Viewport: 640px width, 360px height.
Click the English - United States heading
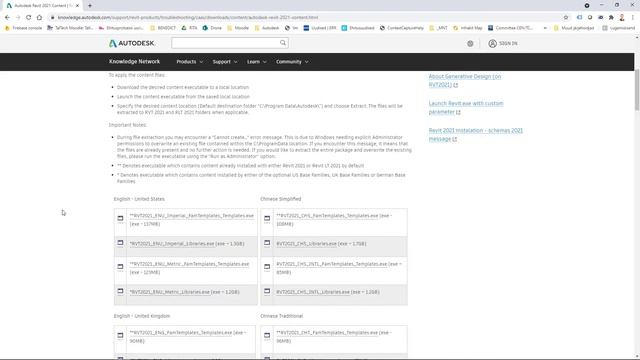tap(139, 199)
